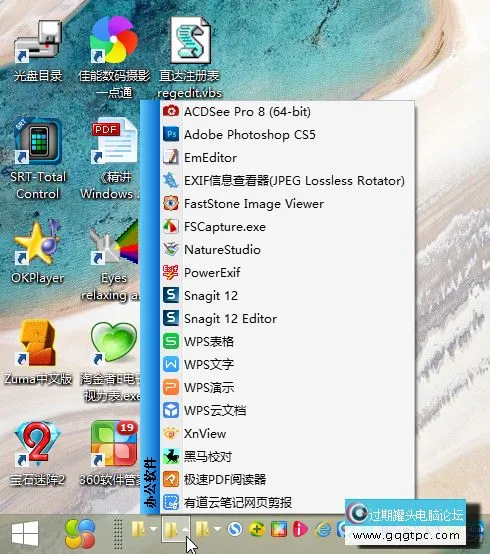Select SRT-Total Control desktop shortcut
Viewport: 490px width, 554px height.
coord(38,159)
